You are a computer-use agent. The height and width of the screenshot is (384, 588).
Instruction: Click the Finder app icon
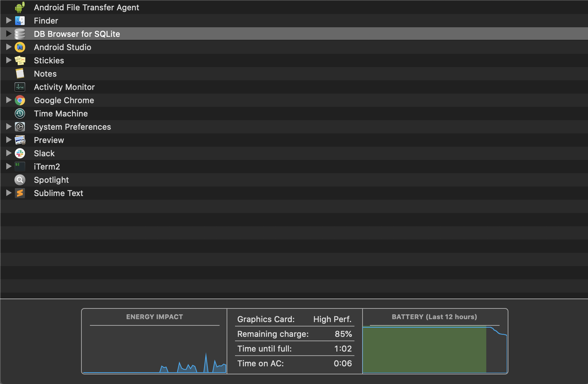(20, 21)
